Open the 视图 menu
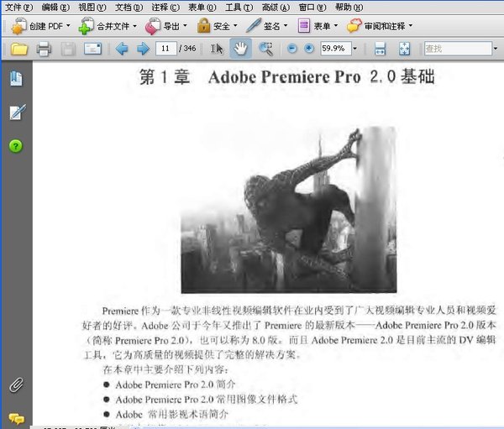Image resolution: width=504 pixels, height=429 pixels. coord(92,7)
